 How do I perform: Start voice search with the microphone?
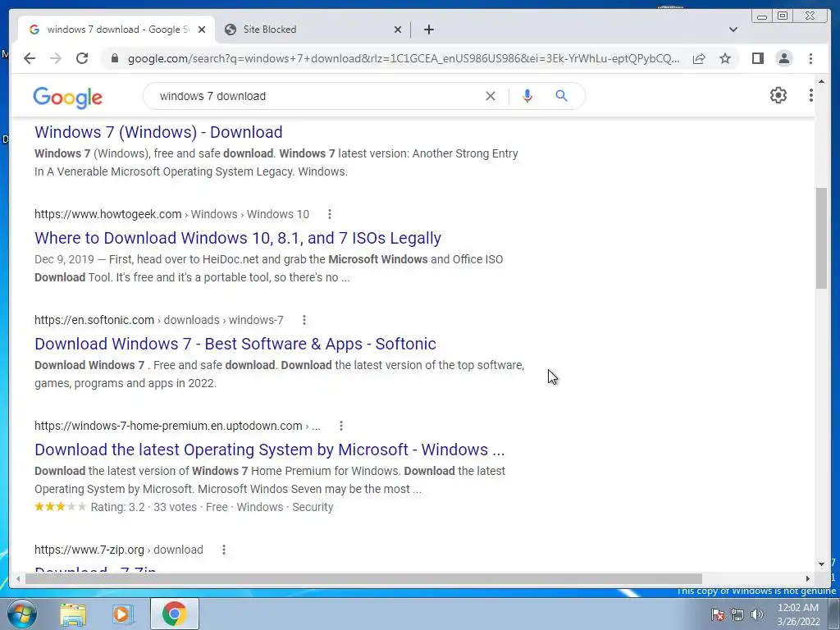tap(527, 96)
